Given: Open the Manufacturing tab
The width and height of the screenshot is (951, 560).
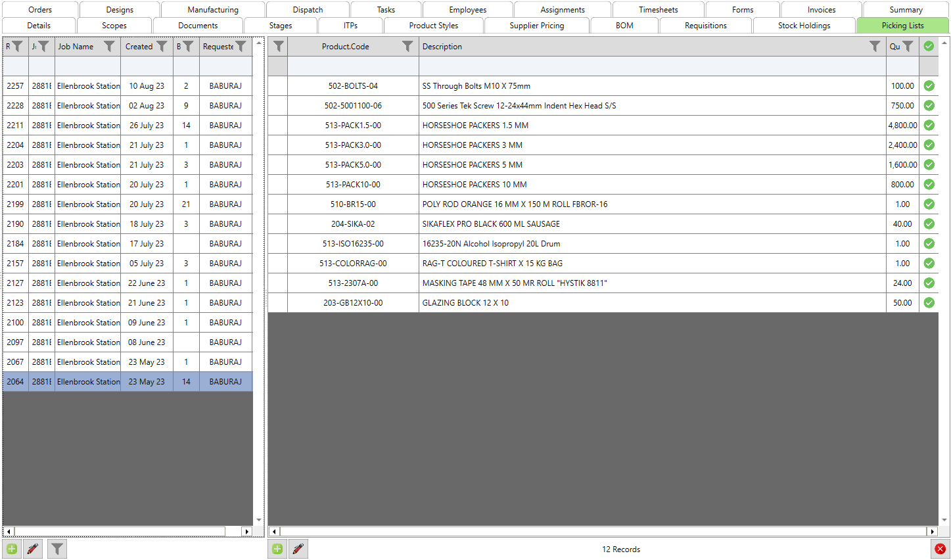Looking at the screenshot, I should point(212,9).
